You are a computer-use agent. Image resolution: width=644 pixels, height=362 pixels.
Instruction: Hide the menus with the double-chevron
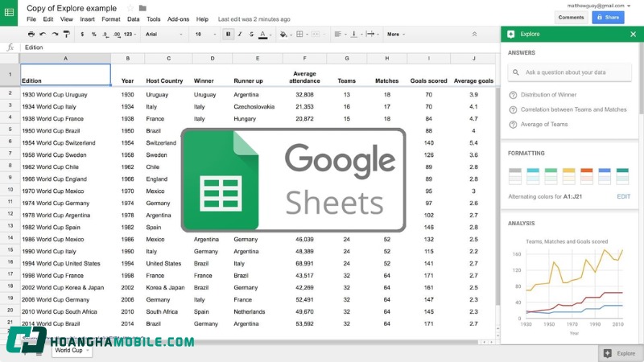(x=474, y=34)
